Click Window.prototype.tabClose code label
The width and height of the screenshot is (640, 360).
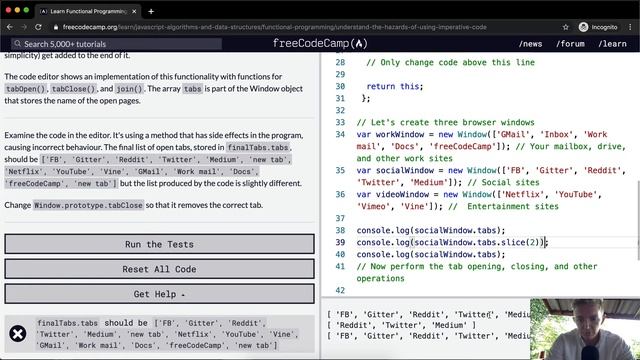pyautogui.click(x=88, y=205)
